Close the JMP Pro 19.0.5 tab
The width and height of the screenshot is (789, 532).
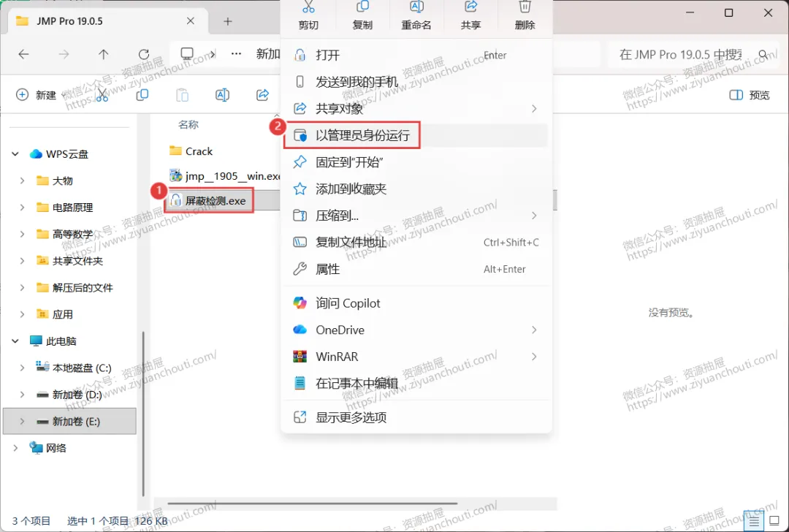point(190,20)
